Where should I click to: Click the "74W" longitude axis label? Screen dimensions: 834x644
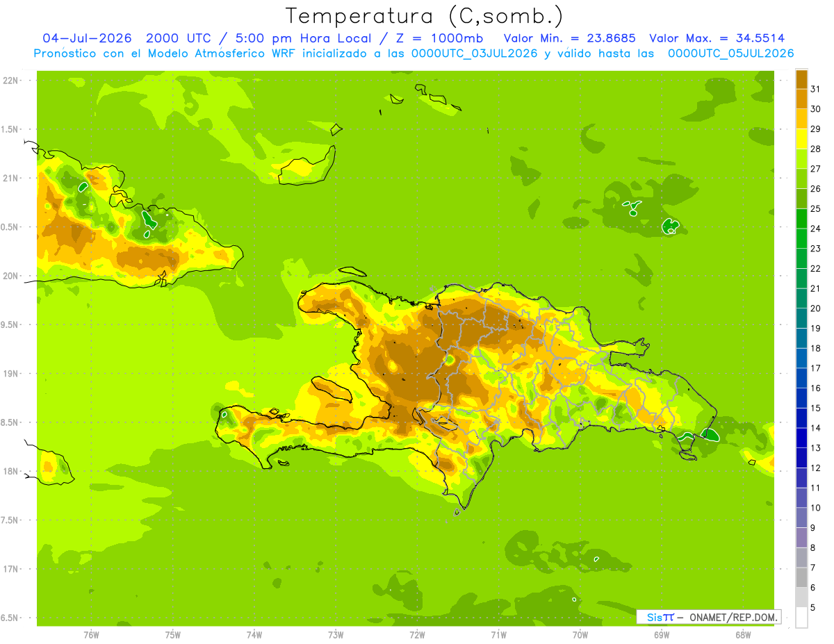(254, 634)
